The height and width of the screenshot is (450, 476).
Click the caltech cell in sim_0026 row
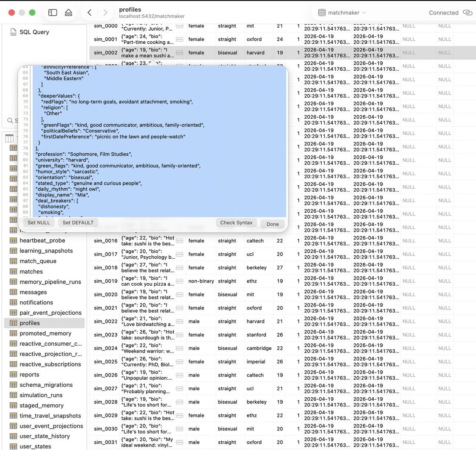(255, 375)
